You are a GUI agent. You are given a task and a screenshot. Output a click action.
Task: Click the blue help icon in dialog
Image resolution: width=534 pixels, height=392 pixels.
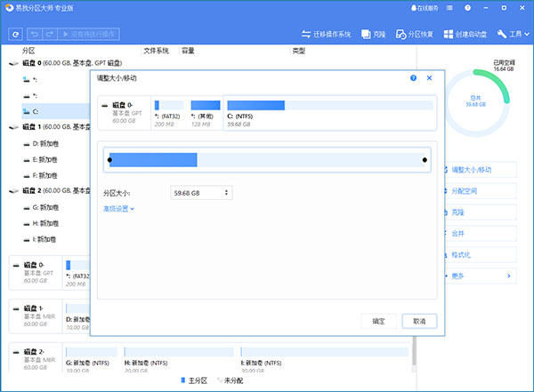pos(413,78)
